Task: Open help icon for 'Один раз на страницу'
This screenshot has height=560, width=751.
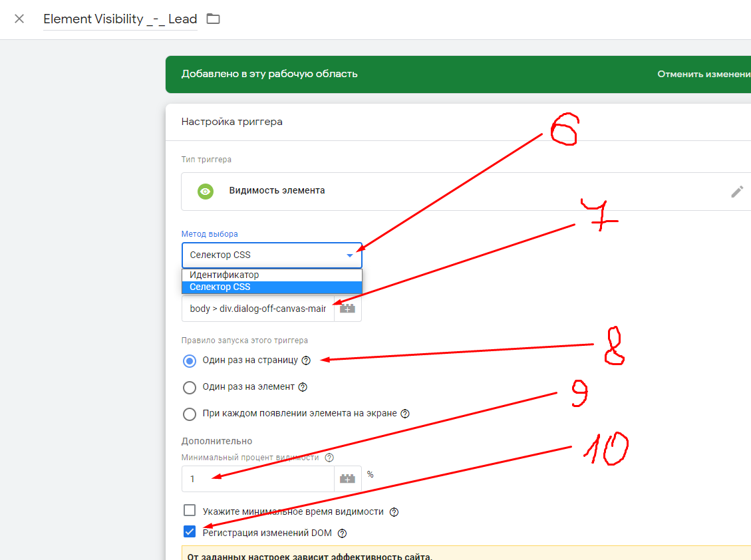Action: 306,360
